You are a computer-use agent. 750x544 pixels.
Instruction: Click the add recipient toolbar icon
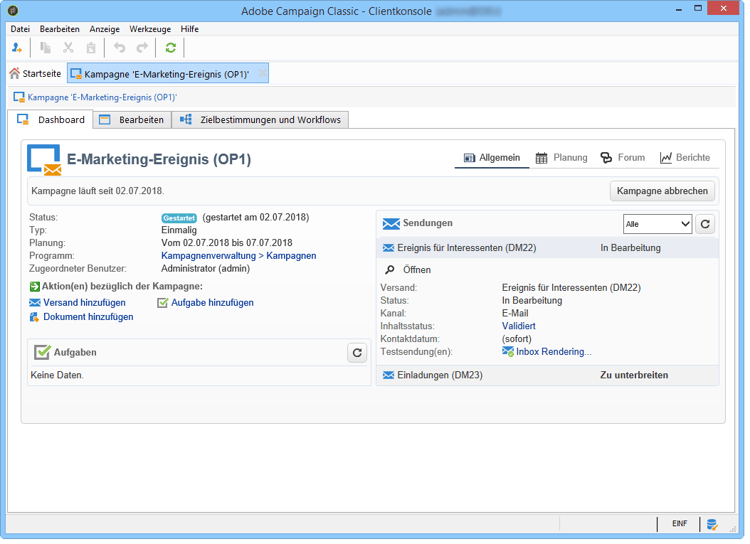tap(17, 48)
